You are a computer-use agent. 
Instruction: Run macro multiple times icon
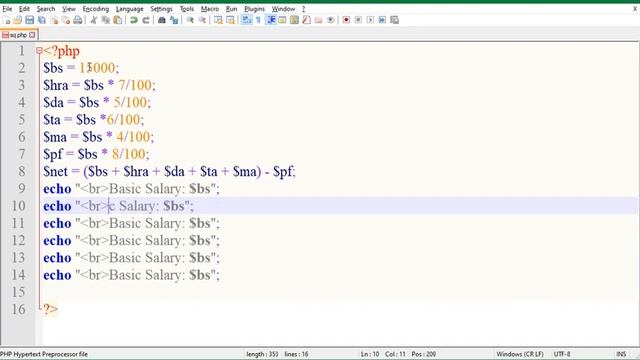(382, 20)
